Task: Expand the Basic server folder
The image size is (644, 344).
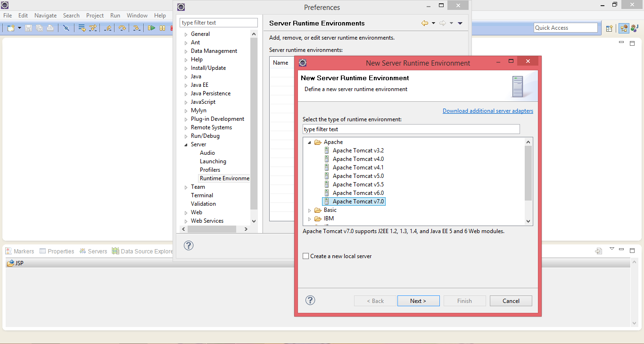Action: (309, 210)
